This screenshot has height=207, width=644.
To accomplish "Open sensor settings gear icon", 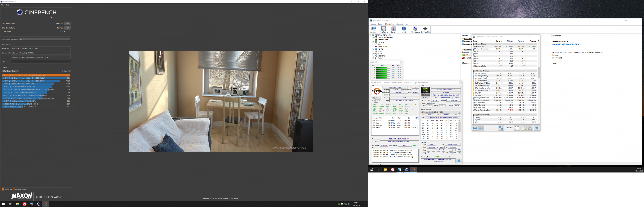I will (x=530, y=128).
